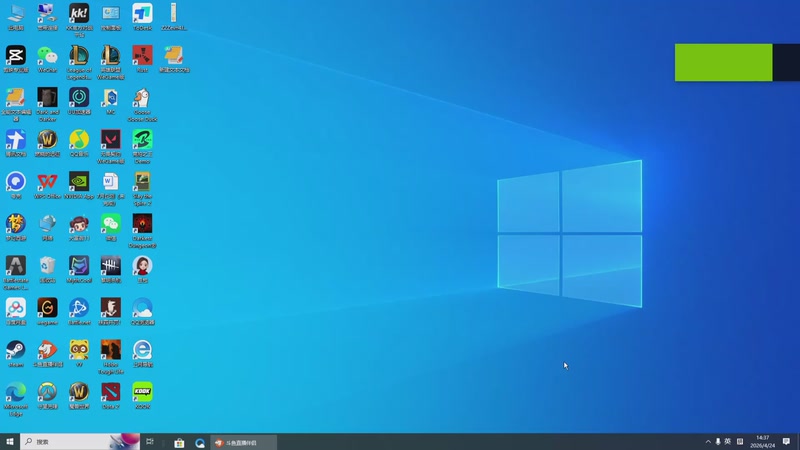The width and height of the screenshot is (800, 450).
Task: Launch the Dark and Darker shortcut
Action: [x=47, y=104]
